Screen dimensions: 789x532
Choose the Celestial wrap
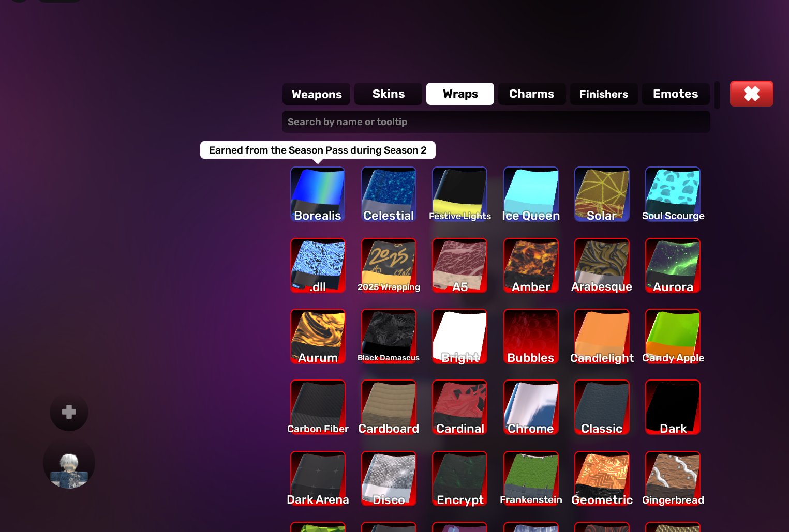point(389,194)
